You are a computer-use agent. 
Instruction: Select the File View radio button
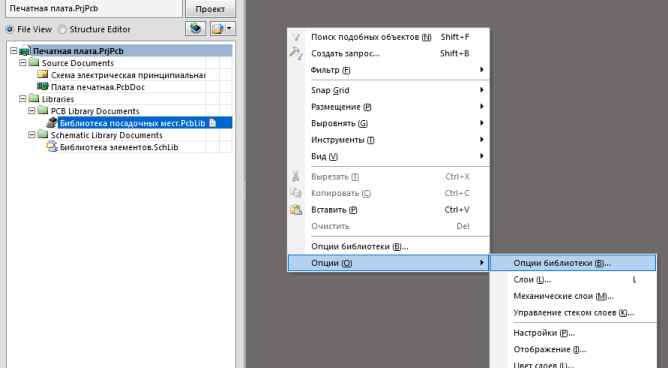(x=9, y=29)
